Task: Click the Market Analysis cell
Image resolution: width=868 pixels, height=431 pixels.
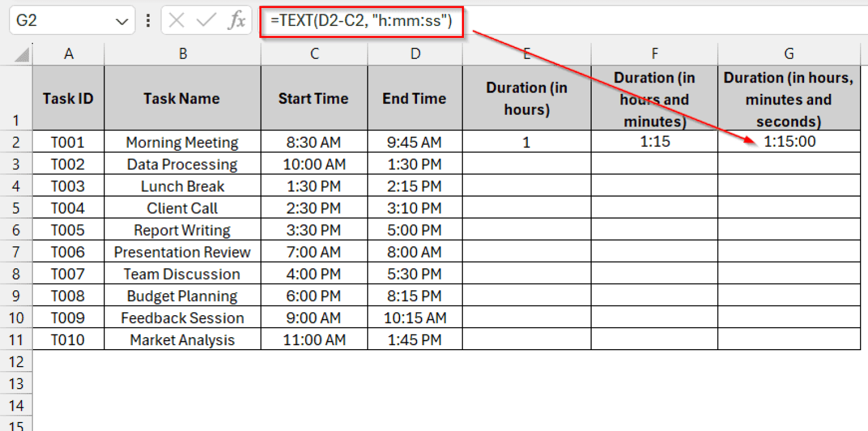Action: pos(182,339)
